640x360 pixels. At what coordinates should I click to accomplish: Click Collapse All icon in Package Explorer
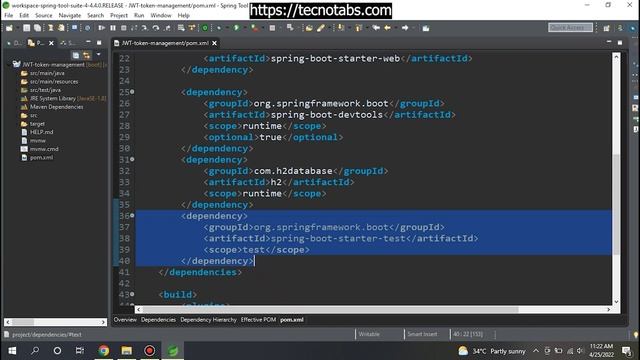click(x=76, y=55)
